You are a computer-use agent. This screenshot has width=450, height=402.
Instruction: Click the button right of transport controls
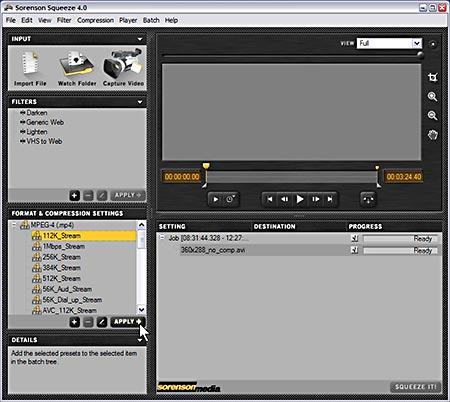pos(368,199)
